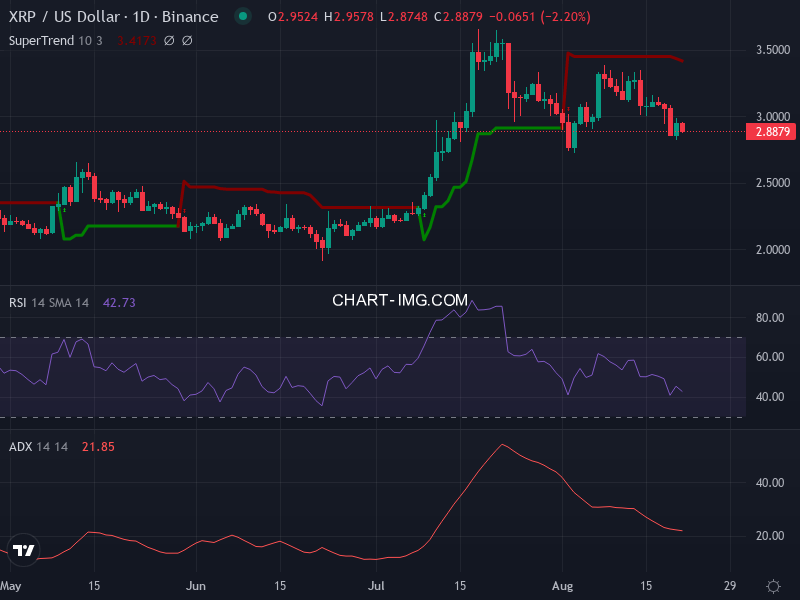Click the Jul label on time axis
The height and width of the screenshot is (600, 800).
pyautogui.click(x=376, y=586)
